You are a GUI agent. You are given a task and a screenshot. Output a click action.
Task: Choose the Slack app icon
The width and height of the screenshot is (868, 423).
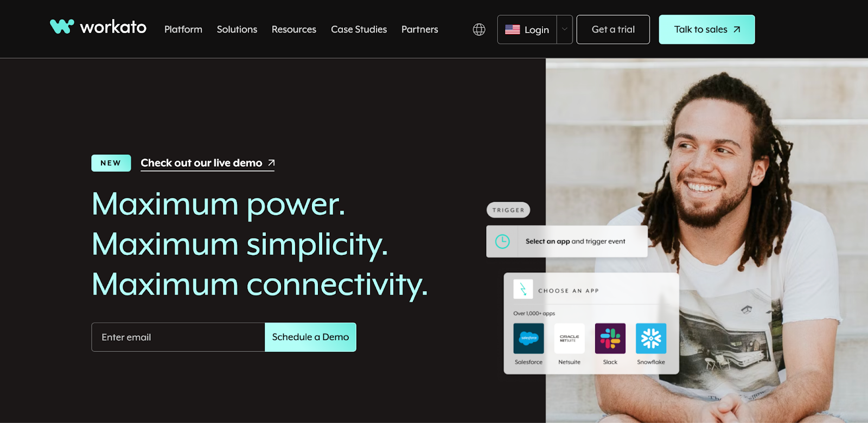610,338
